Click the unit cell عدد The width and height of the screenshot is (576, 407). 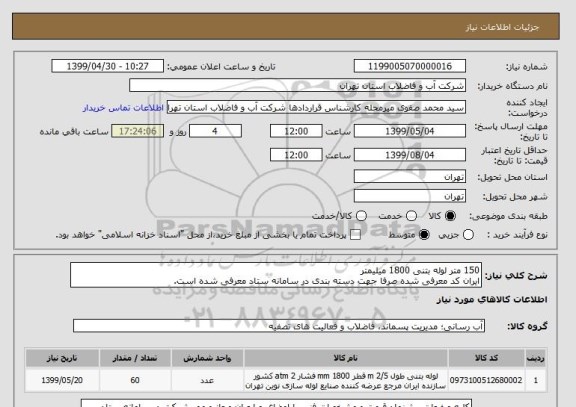point(207,381)
